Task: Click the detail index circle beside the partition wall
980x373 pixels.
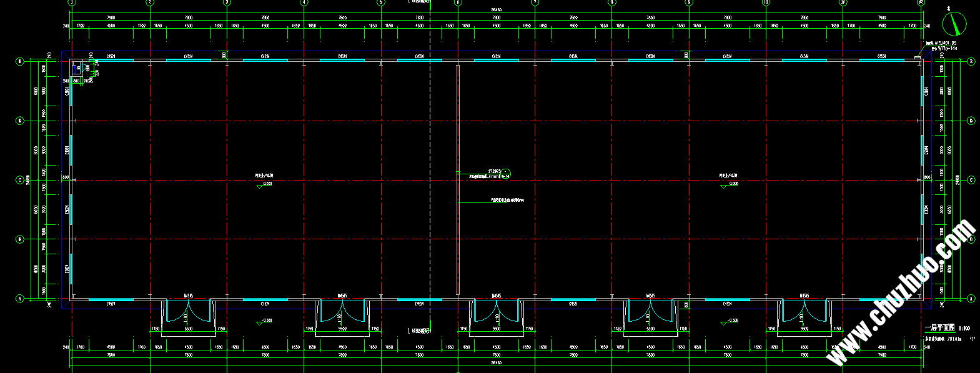Action: point(506,173)
